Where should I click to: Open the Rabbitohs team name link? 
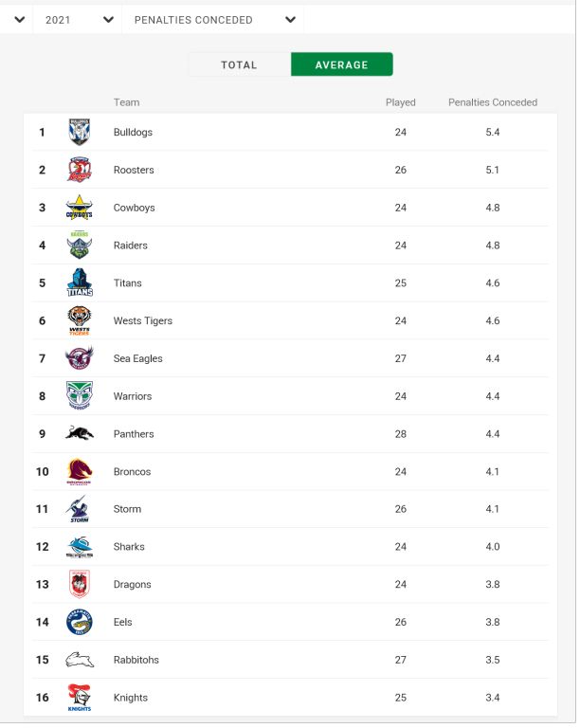point(136,660)
